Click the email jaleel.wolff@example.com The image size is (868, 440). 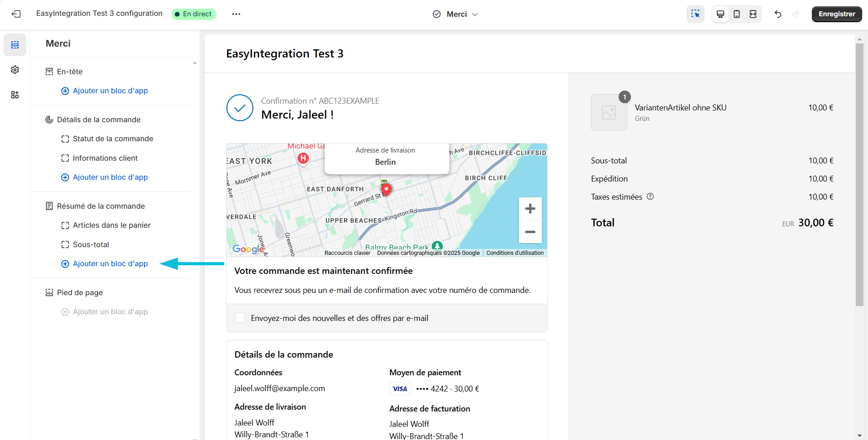[280, 388]
